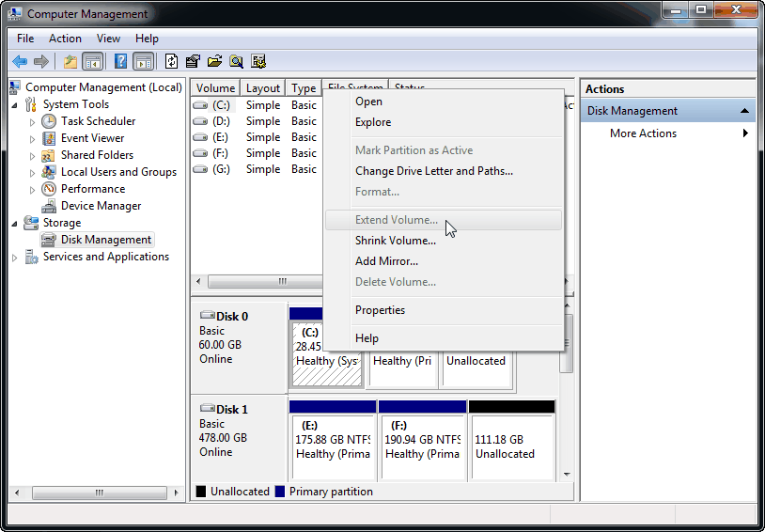Viewport: 765px width, 532px height.
Task: Select the Disk Management tree item
Action: click(x=98, y=240)
